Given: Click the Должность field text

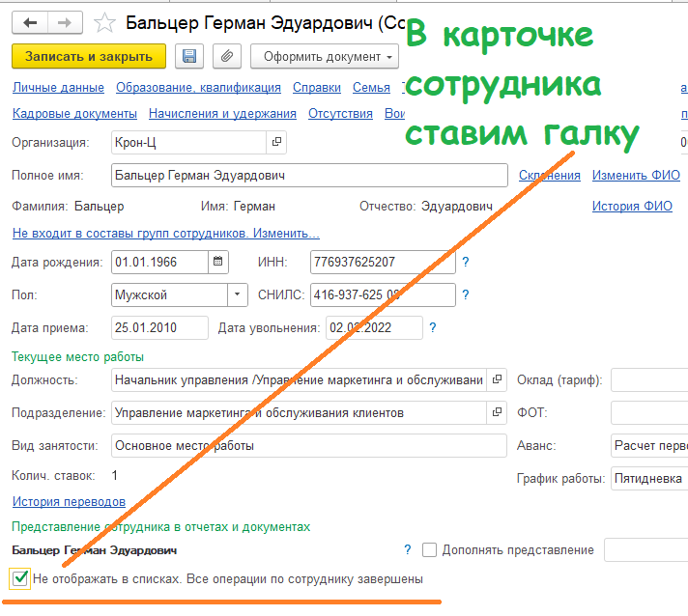Looking at the screenshot, I should [x=299, y=379].
